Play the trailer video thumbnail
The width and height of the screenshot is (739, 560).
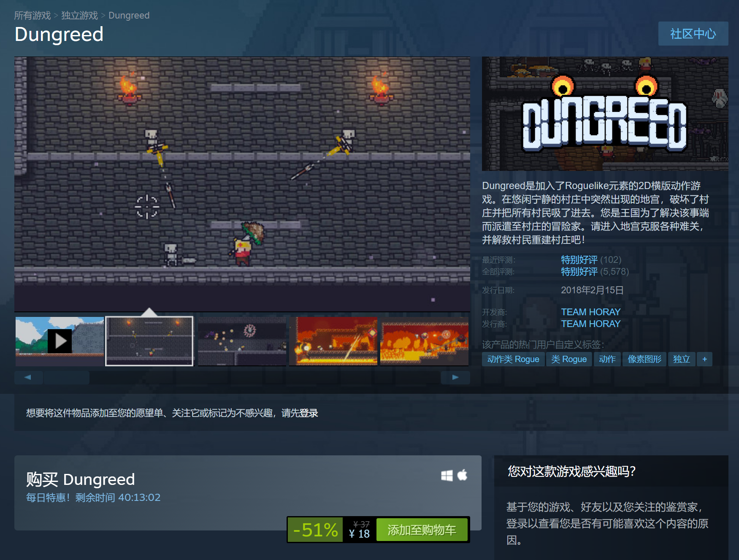(60, 341)
